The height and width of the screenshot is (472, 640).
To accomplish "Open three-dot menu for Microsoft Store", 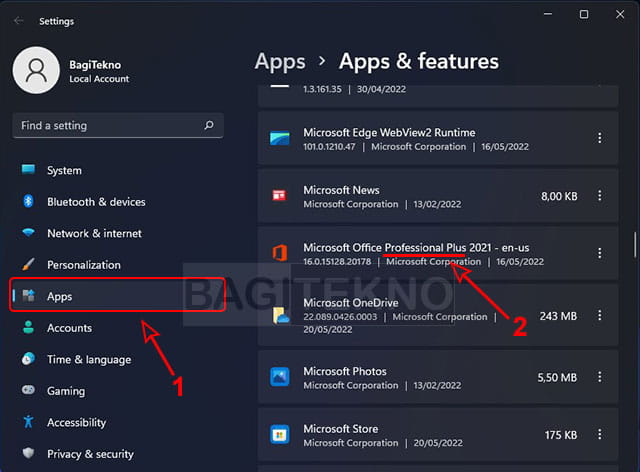I will pyautogui.click(x=600, y=434).
